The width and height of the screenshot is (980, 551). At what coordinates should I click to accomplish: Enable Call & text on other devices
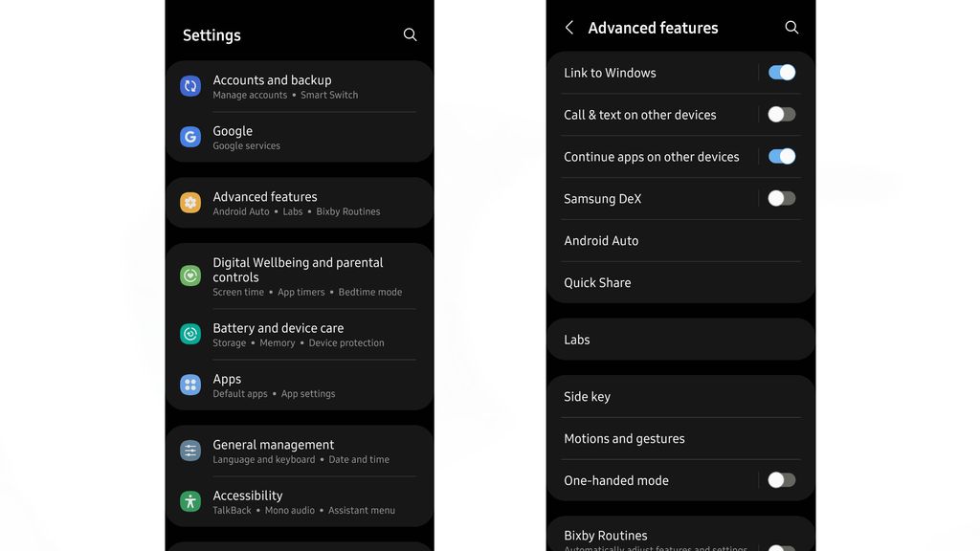(781, 114)
